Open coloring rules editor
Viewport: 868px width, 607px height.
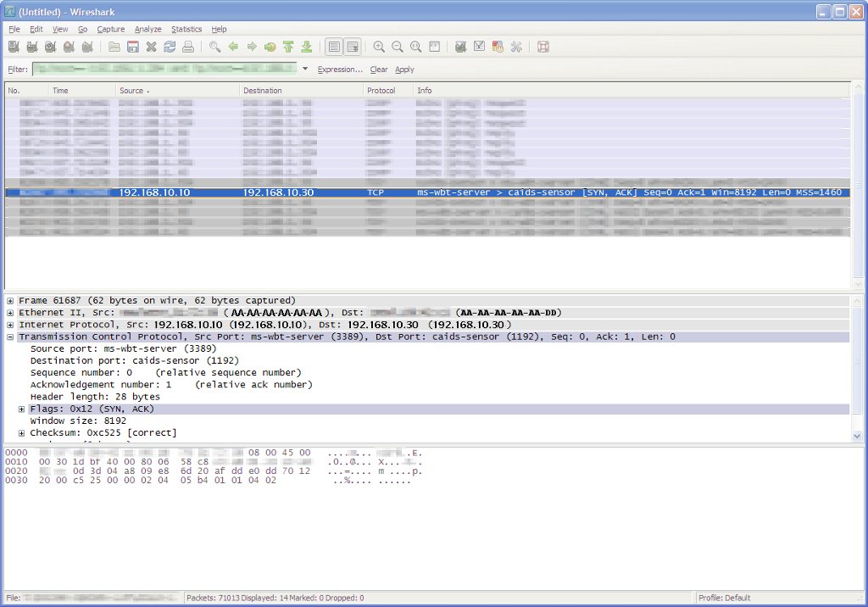click(498, 47)
